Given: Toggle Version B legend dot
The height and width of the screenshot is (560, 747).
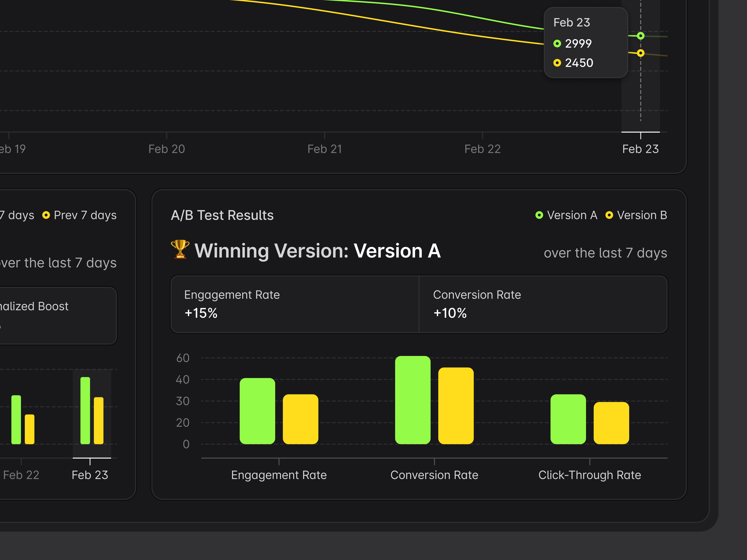Looking at the screenshot, I should click(x=609, y=215).
